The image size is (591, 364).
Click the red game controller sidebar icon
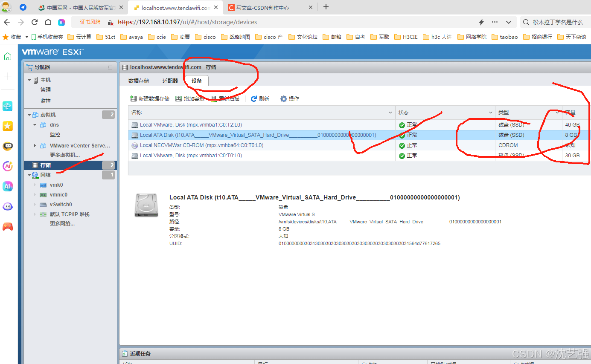click(x=8, y=226)
